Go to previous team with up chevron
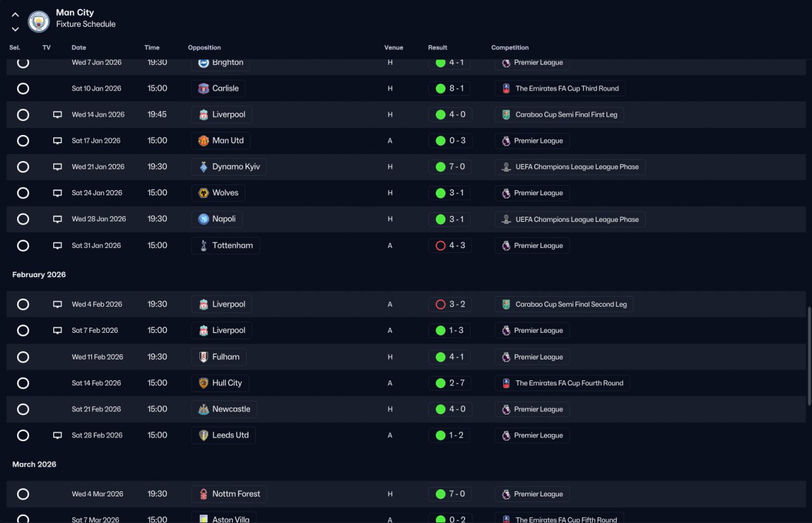This screenshot has height=523, width=812. (x=15, y=15)
